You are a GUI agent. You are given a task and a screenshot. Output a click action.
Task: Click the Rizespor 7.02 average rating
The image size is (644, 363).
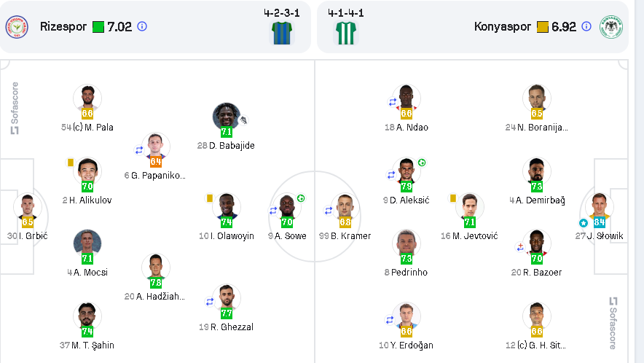tap(119, 26)
